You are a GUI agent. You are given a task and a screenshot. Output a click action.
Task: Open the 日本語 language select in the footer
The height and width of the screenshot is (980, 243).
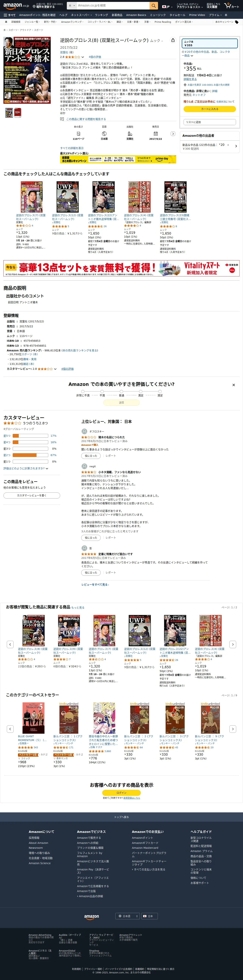(x=128, y=916)
